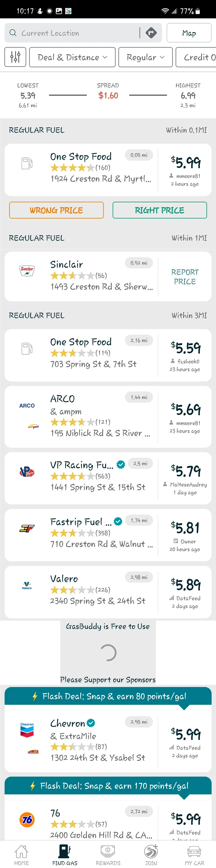Tap the Current Location search field
The image size is (216, 868).
coord(68,33)
